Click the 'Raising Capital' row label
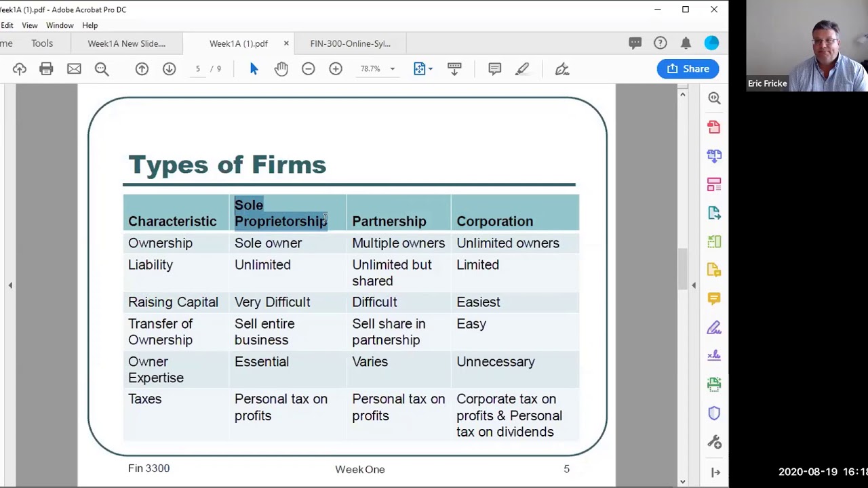The width and height of the screenshot is (868, 488). tap(173, 302)
